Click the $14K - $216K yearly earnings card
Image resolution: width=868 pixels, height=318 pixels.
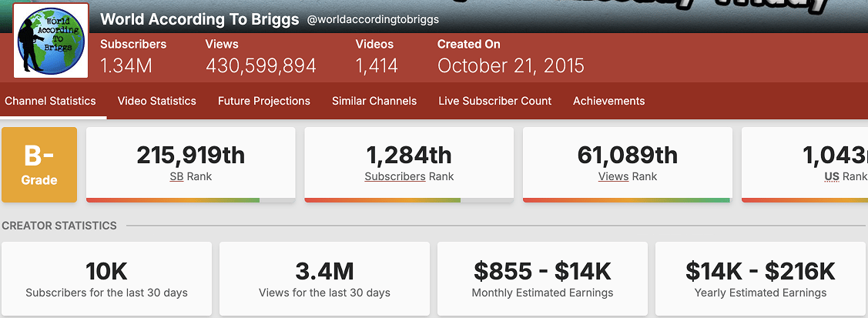761,279
